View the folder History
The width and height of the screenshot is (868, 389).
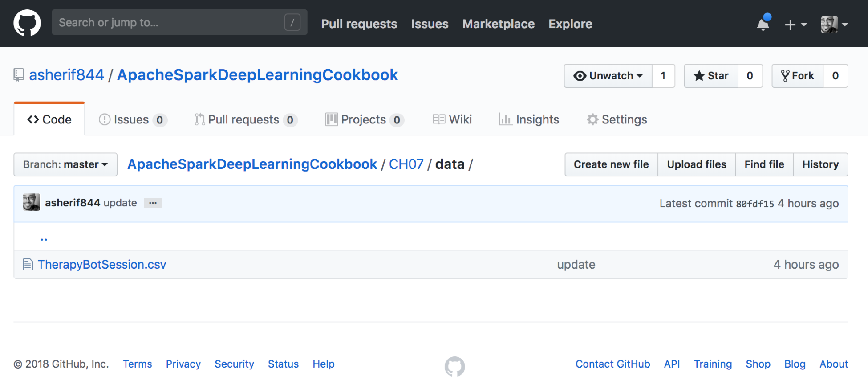tap(820, 164)
